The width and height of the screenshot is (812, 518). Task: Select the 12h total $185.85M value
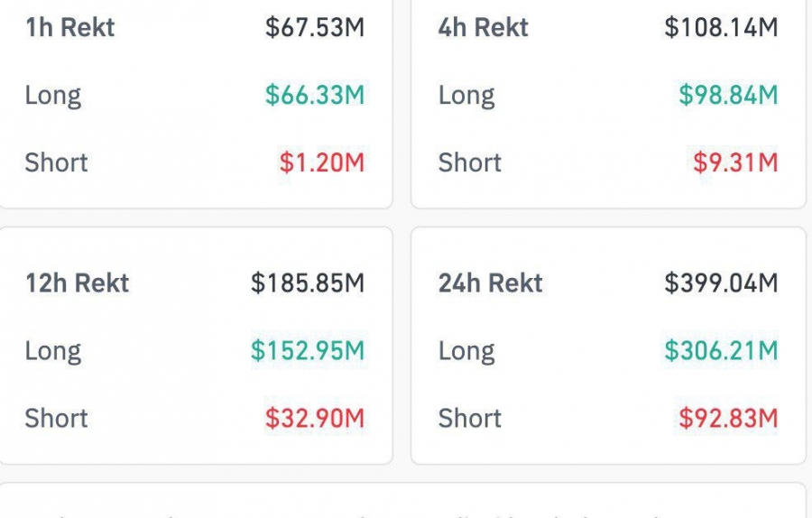(308, 283)
